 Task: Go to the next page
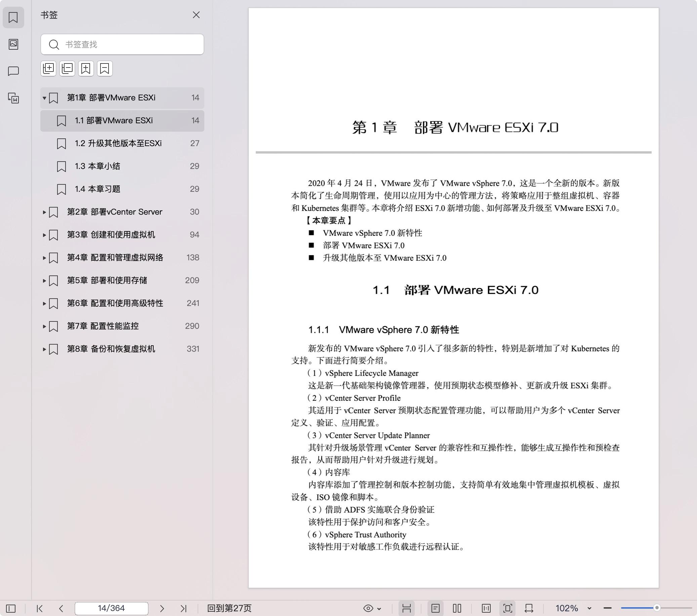pyautogui.click(x=162, y=608)
